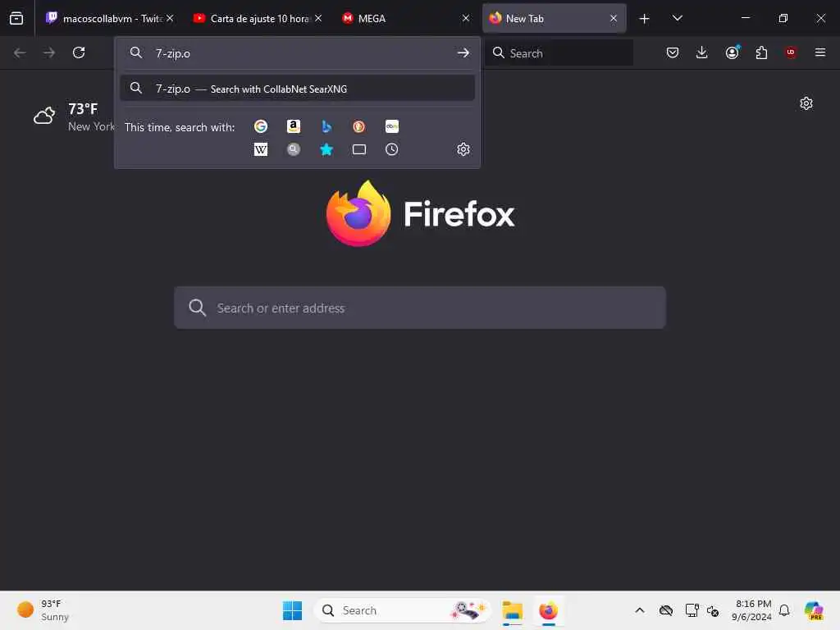Open the Downloads panel
Image resolution: width=840 pixels, height=630 pixels.
(x=702, y=52)
